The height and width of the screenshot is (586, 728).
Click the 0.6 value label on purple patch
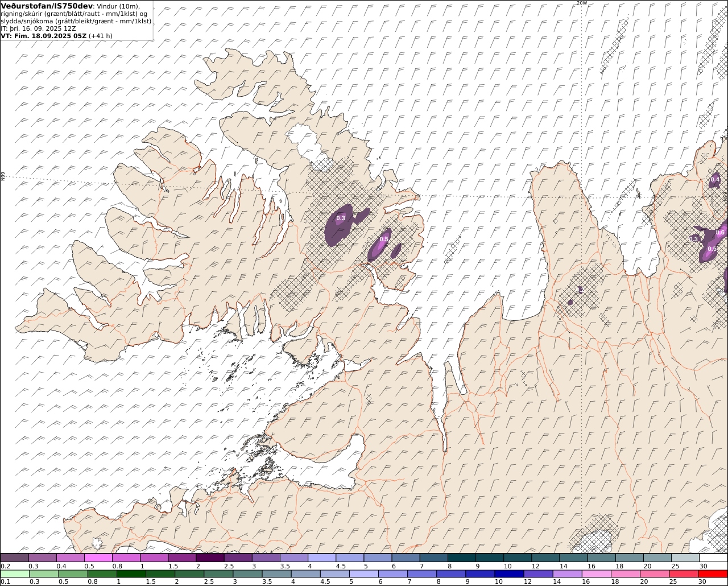pyautogui.click(x=720, y=232)
